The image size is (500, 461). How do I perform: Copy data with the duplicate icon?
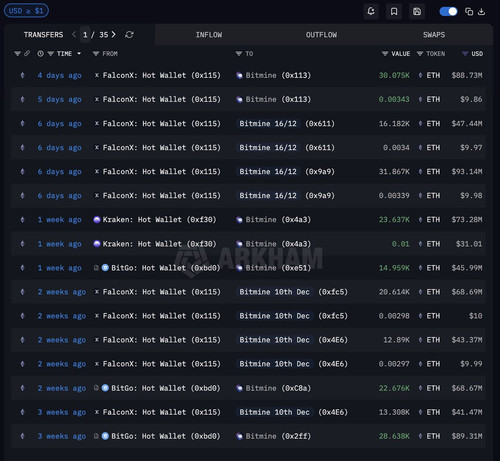[x=469, y=12]
